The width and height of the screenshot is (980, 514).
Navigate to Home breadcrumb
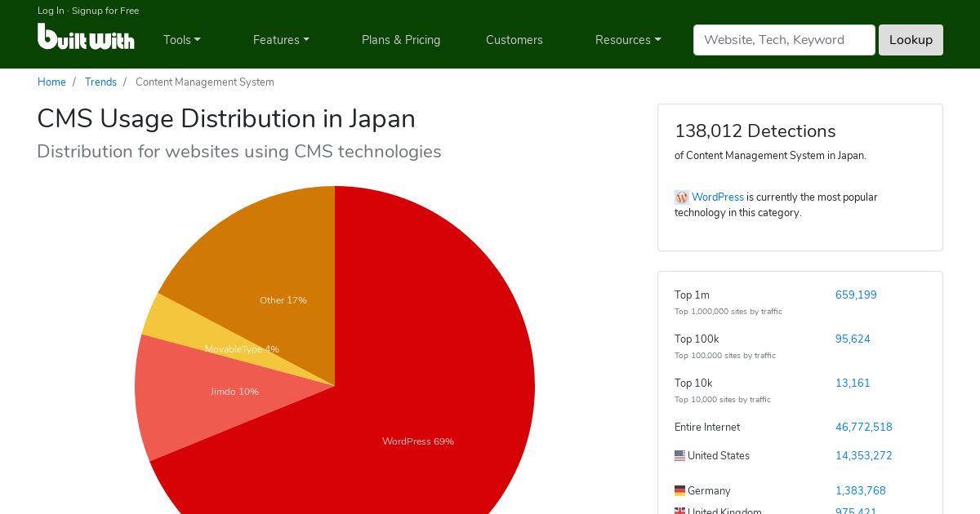(x=51, y=82)
